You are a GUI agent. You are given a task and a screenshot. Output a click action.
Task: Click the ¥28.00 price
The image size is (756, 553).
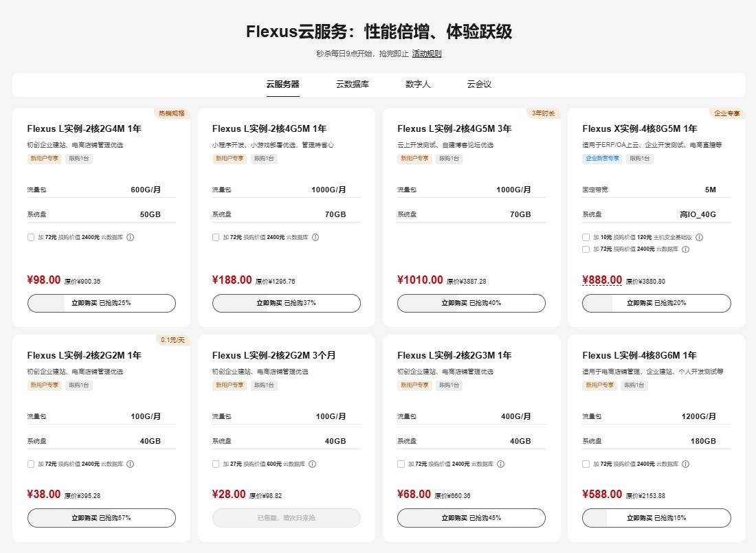click(229, 494)
